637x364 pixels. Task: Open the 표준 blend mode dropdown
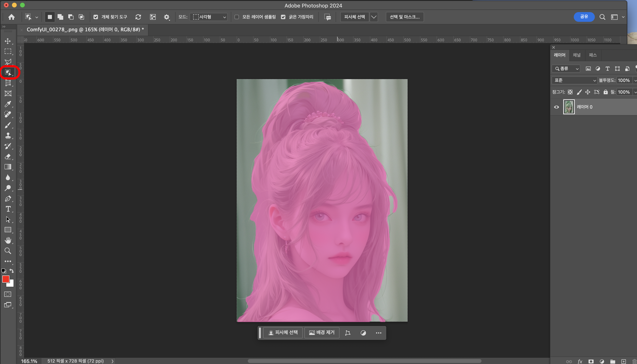pos(574,80)
